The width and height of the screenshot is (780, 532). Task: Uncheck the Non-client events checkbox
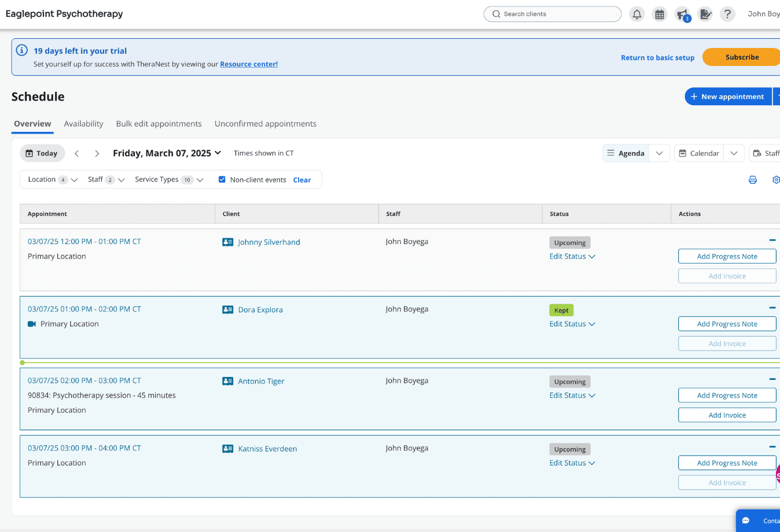tap(222, 179)
